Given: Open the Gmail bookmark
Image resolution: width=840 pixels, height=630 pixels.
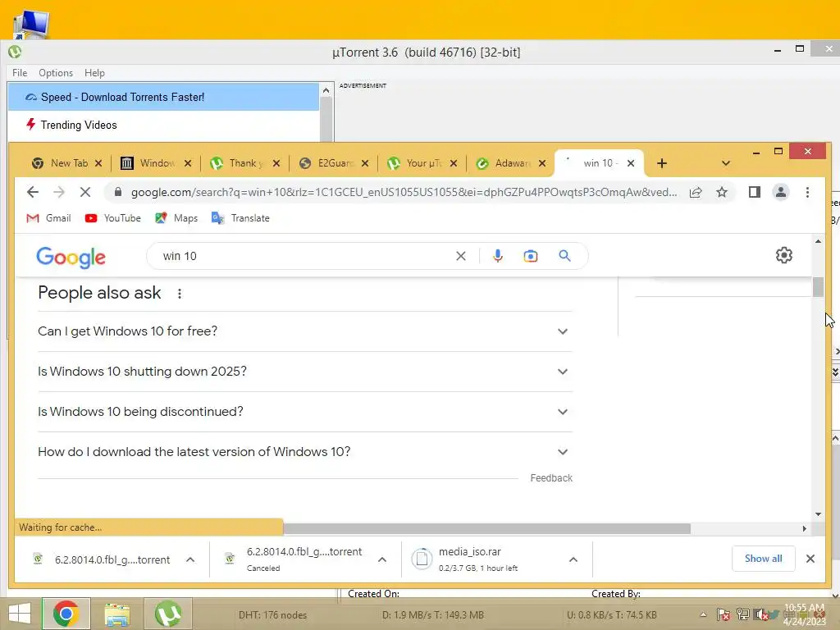Looking at the screenshot, I should click(x=48, y=218).
